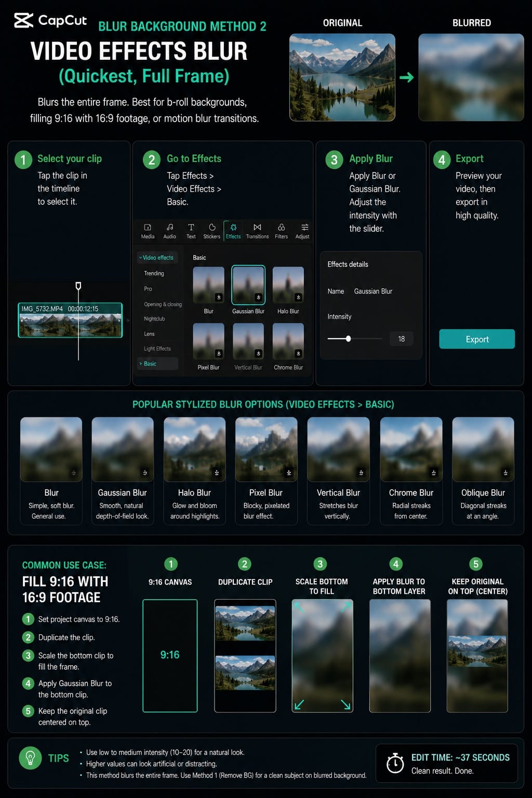532x798 pixels.
Task: Download icon on Halo Blur in Basic effects grid
Action: coord(298,297)
